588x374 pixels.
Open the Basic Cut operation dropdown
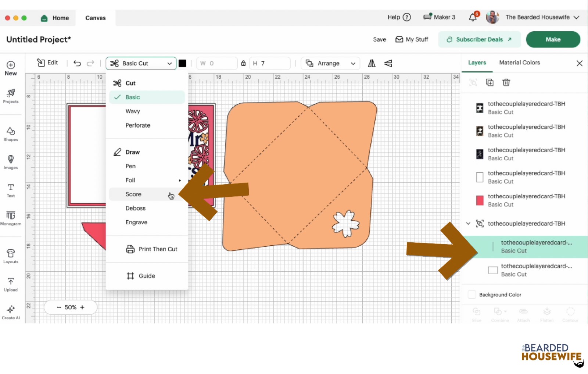point(141,63)
